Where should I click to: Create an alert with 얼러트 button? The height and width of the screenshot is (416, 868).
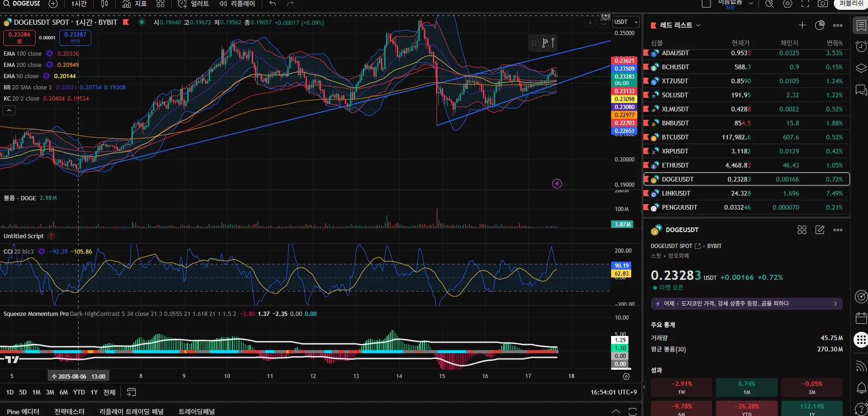point(194,4)
